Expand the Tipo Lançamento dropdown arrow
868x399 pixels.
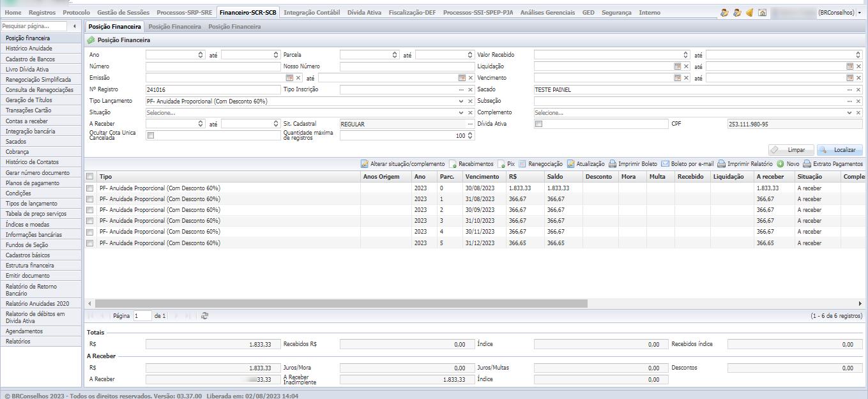461,102
